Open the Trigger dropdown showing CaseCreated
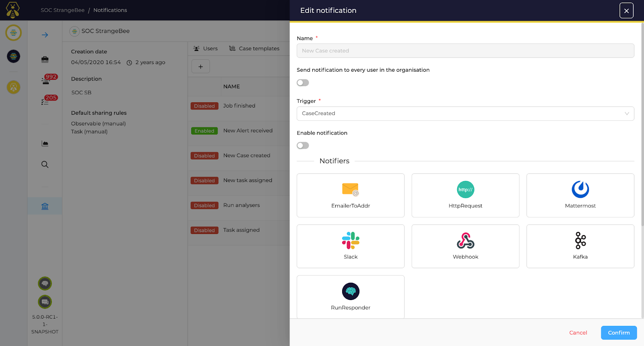Image resolution: width=644 pixels, height=346 pixels. (x=465, y=114)
